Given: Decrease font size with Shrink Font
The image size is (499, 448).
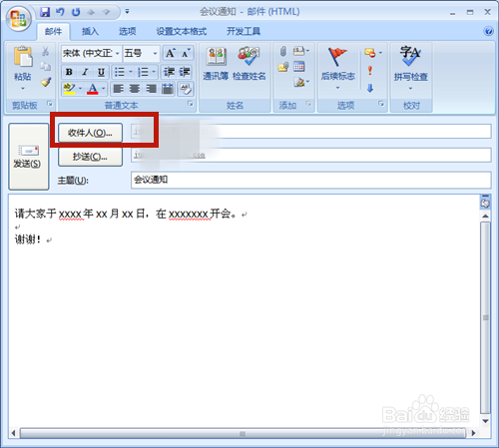Looking at the screenshot, I should point(186,53).
